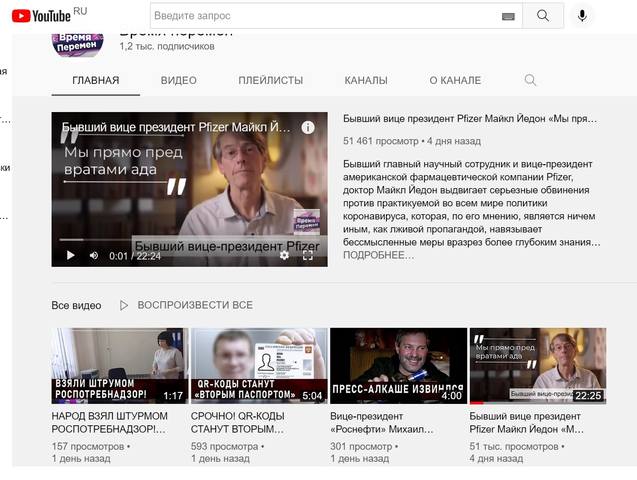Open title СРОЧНО! QR-КОДЫ СТАНУТ ВТОРЫМ
This screenshot has width=637, height=480.
click(x=238, y=422)
